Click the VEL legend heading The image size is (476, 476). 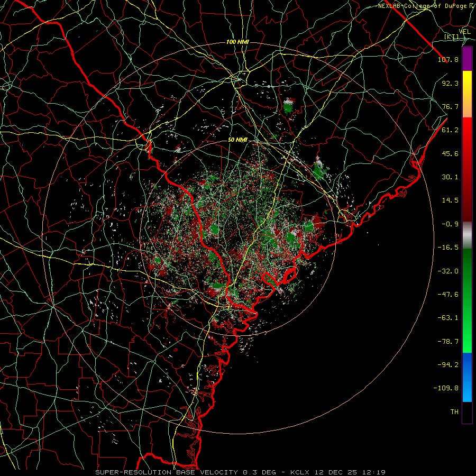coord(465,32)
